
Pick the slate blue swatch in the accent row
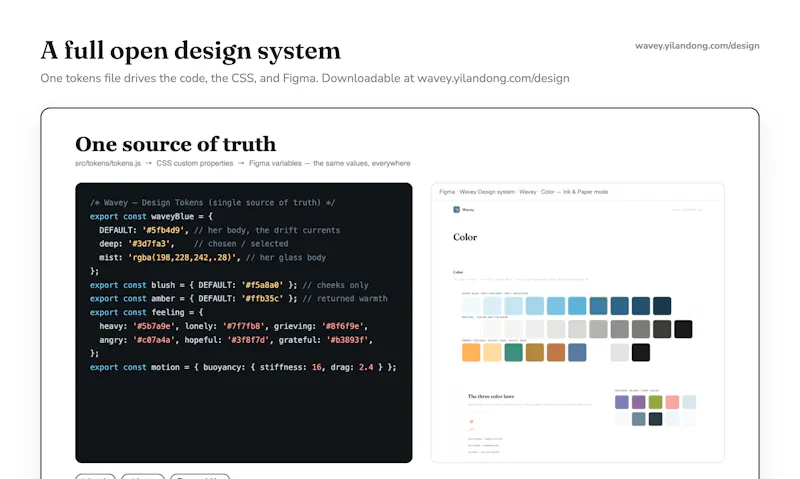[x=577, y=352]
